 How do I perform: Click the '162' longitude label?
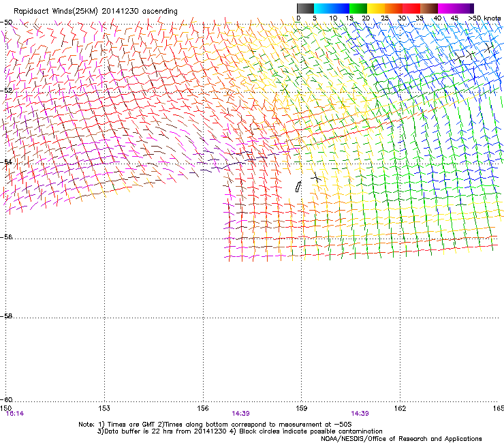click(x=400, y=408)
